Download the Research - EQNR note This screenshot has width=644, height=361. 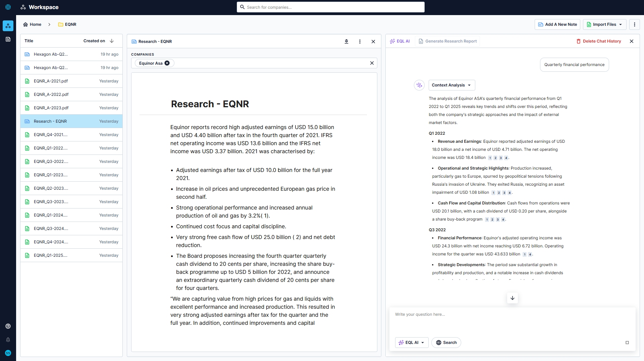346,42
